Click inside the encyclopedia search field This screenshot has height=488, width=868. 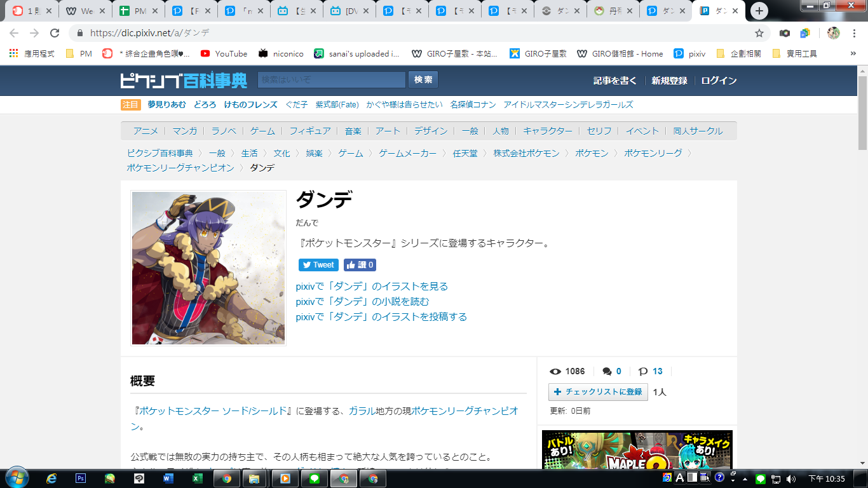332,79
